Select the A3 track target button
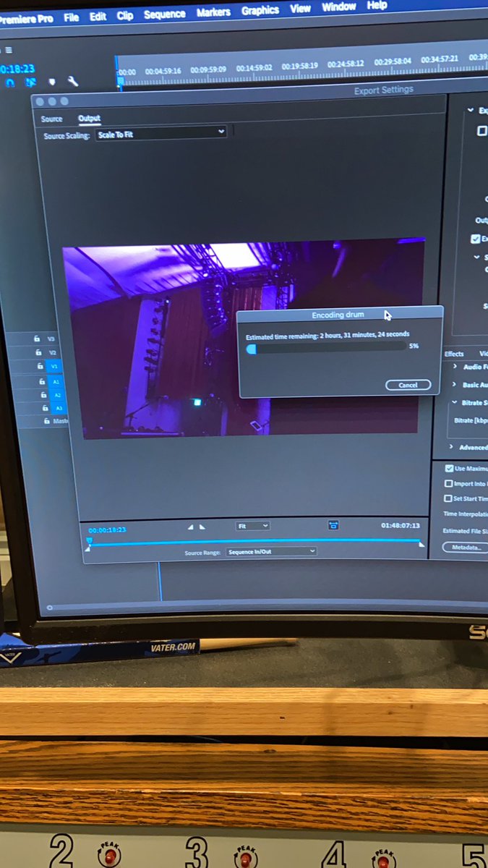This screenshot has width=488, height=868. click(x=59, y=408)
